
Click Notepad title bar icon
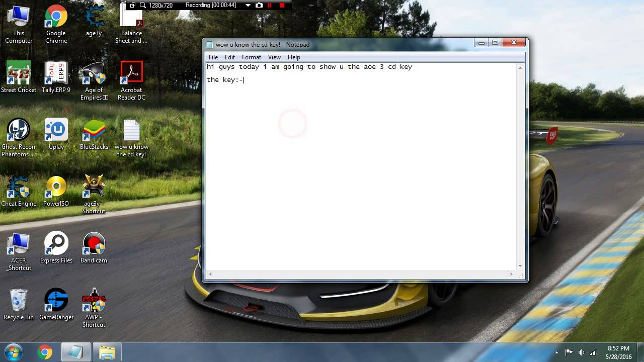click(210, 45)
